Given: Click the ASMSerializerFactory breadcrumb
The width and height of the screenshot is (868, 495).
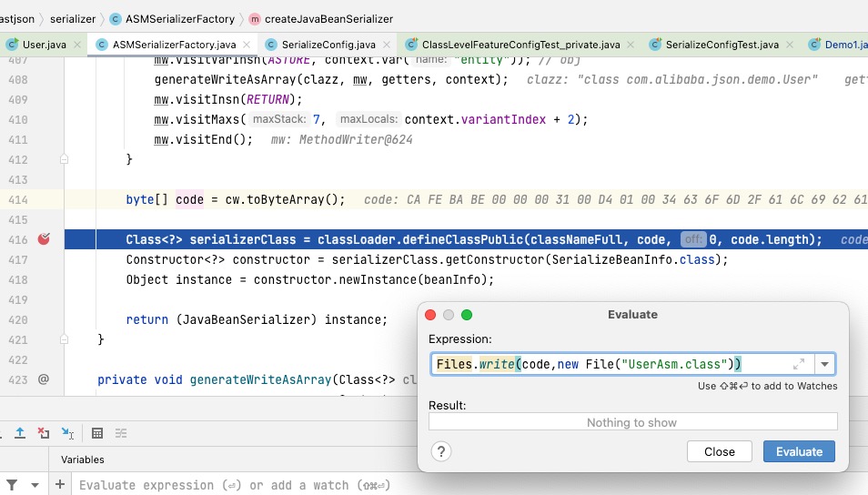Looking at the screenshot, I should (180, 19).
